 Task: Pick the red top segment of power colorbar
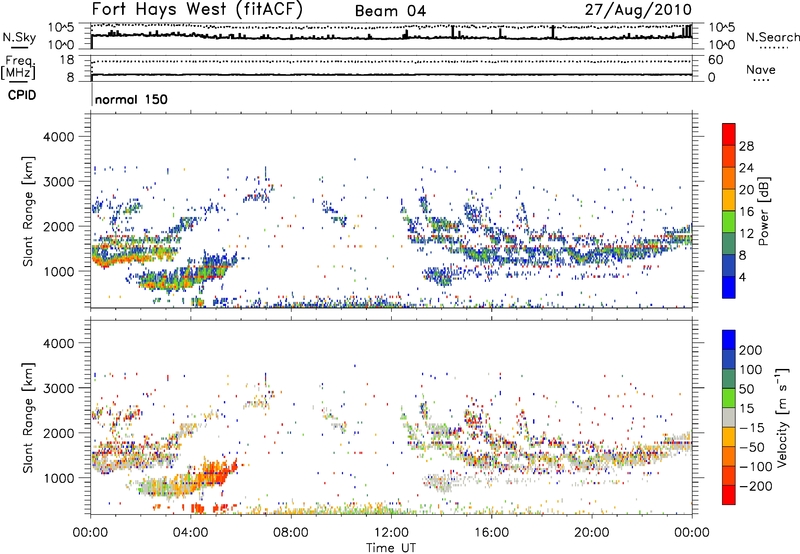729,135
